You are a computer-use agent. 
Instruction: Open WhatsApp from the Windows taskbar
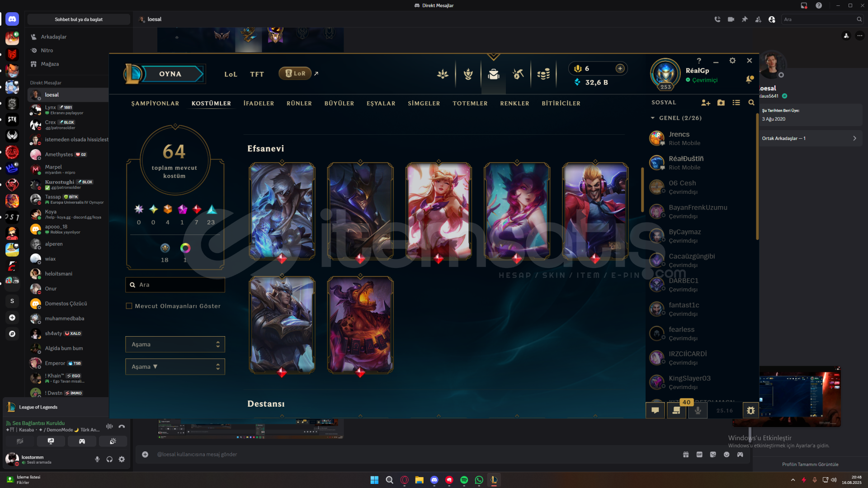(x=479, y=480)
